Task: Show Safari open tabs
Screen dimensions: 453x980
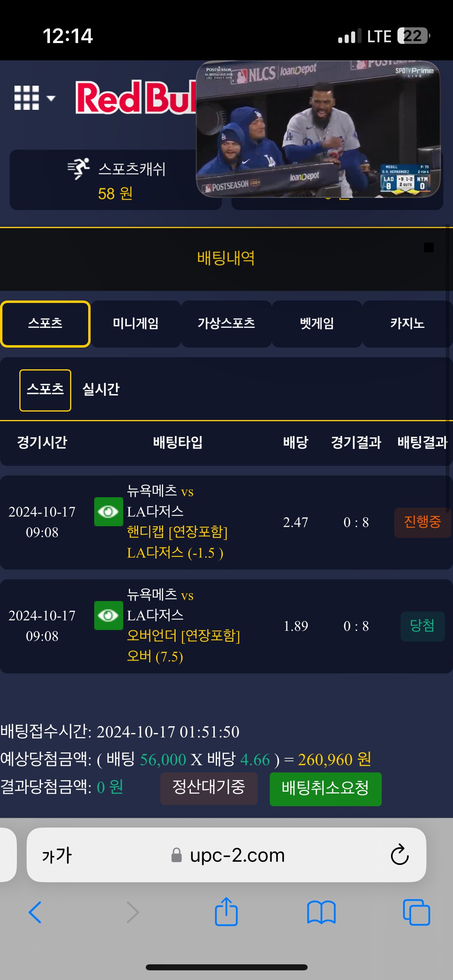Action: point(416,912)
